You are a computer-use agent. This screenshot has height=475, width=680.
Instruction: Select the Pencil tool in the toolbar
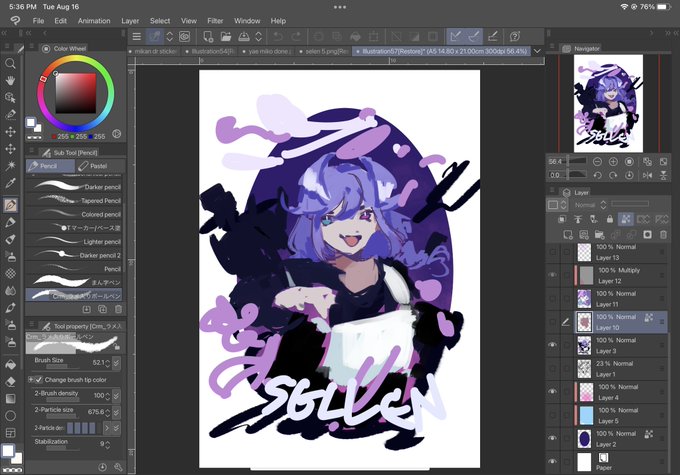tap(10, 205)
